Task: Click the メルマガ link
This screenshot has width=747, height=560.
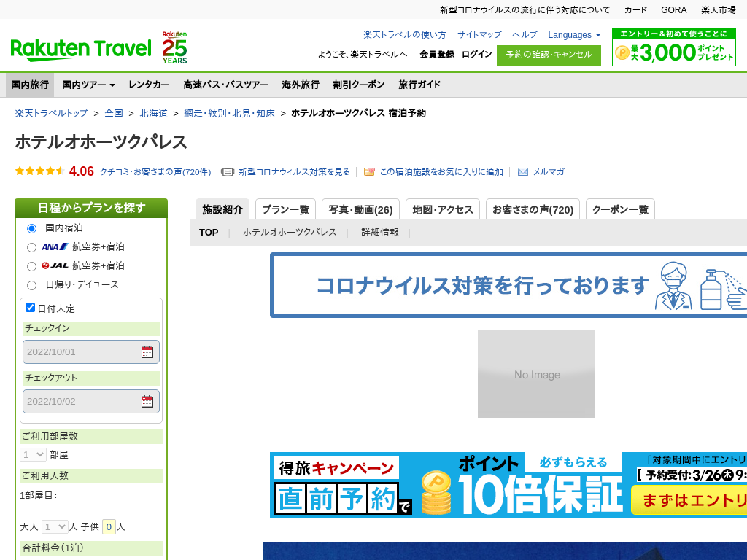Action: tap(549, 172)
